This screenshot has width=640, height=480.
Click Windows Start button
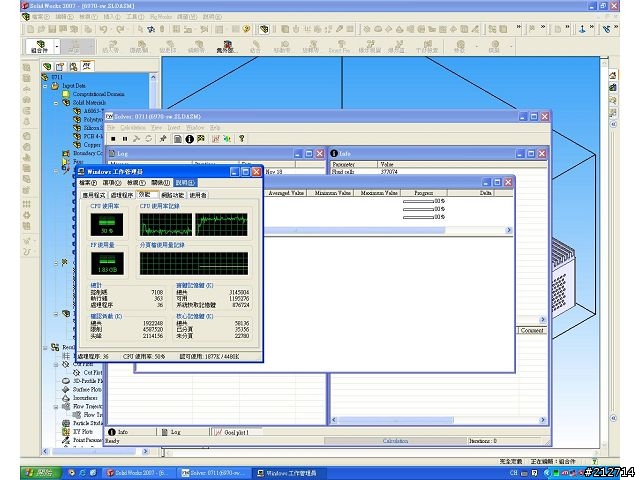[x=40, y=473]
